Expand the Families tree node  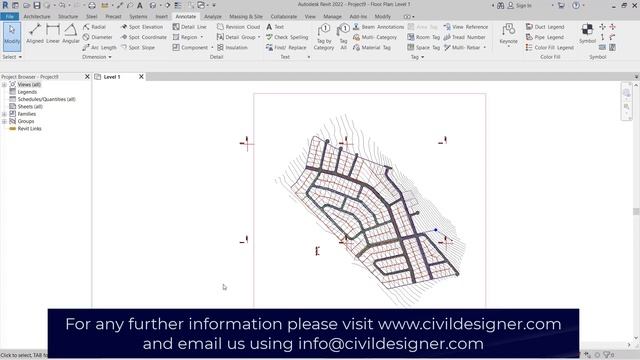tap(4, 114)
